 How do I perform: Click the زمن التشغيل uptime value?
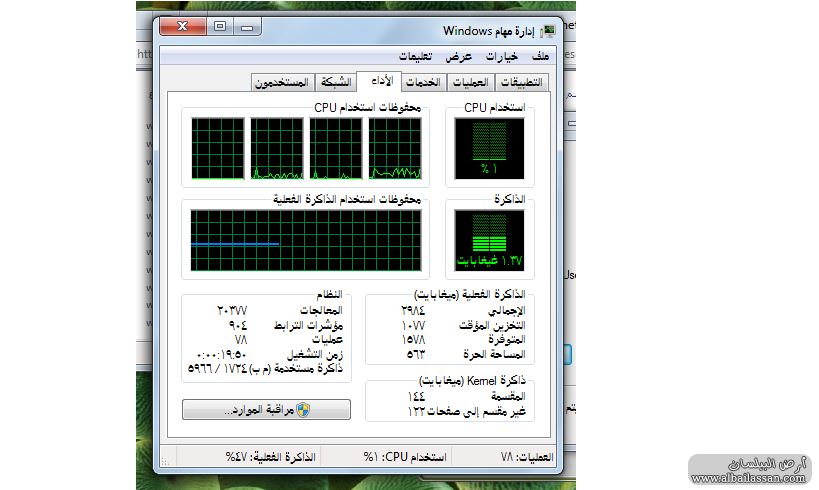221,355
